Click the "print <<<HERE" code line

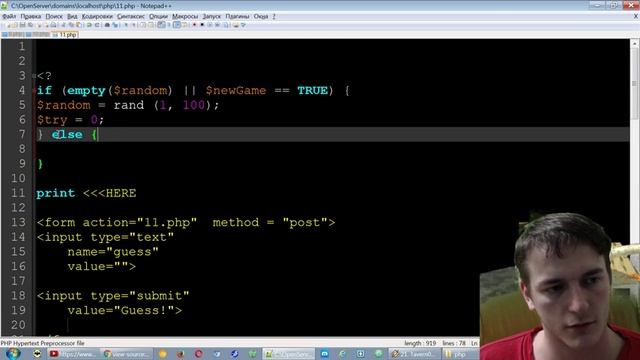click(x=86, y=193)
